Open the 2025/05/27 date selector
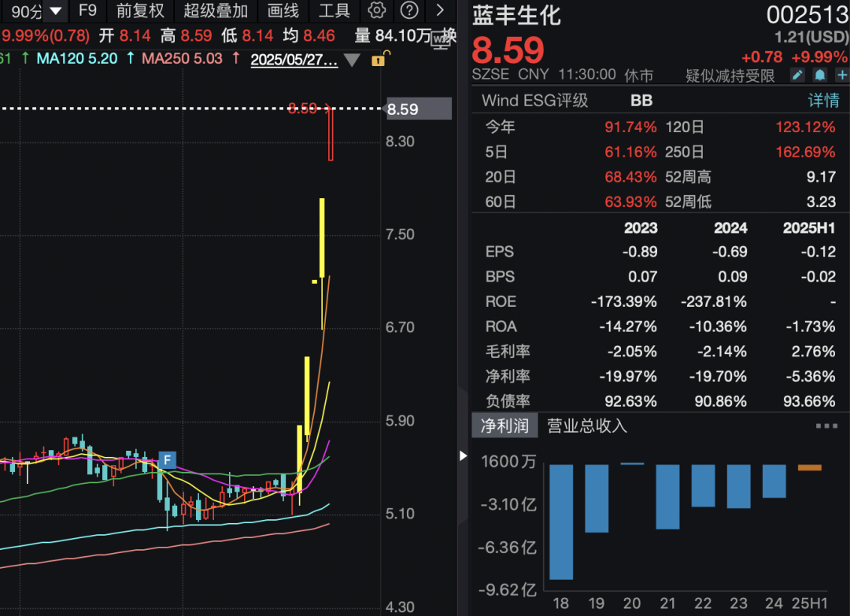 click(x=294, y=60)
